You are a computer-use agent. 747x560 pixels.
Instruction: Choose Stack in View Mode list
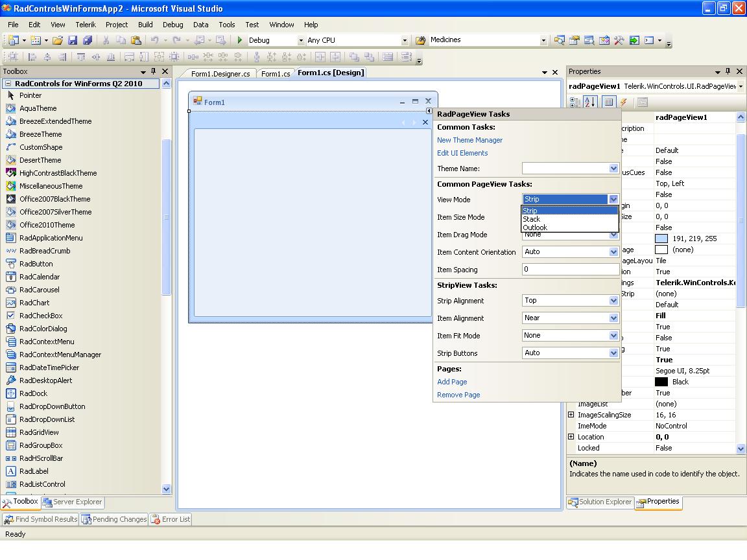[570, 219]
